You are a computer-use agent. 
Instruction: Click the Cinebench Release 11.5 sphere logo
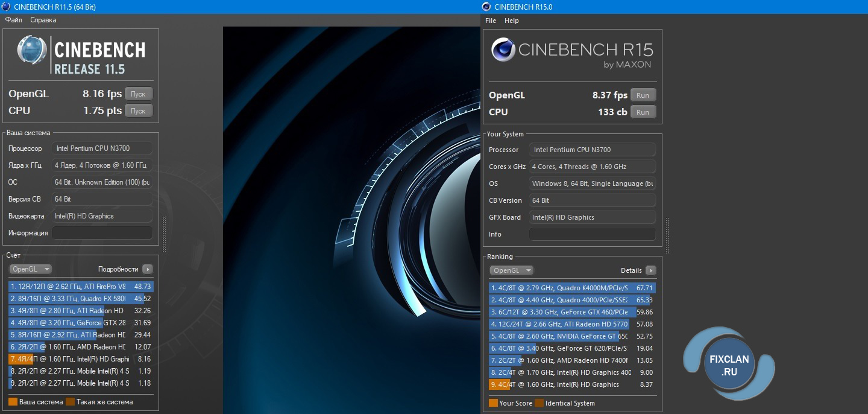tap(32, 50)
